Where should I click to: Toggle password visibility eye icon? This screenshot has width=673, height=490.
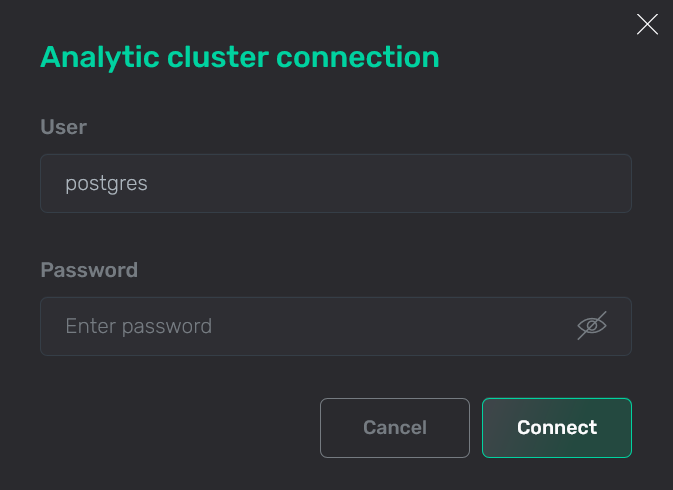[592, 326]
